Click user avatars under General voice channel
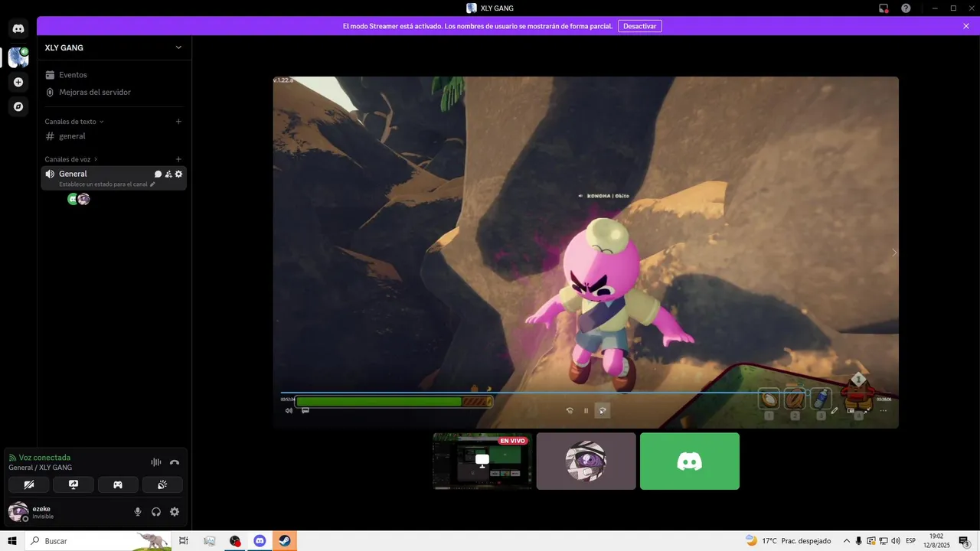The image size is (980, 551). click(x=79, y=199)
